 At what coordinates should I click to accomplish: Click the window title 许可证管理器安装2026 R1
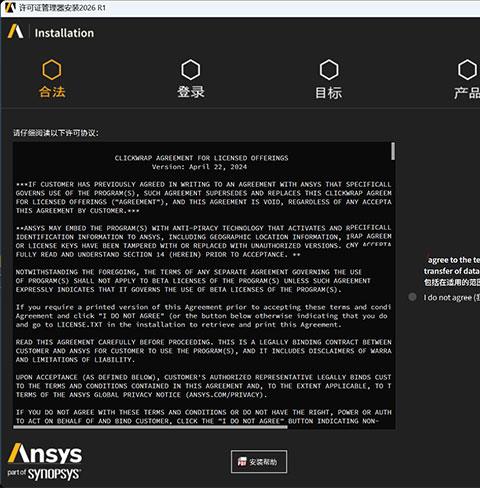[62, 7]
